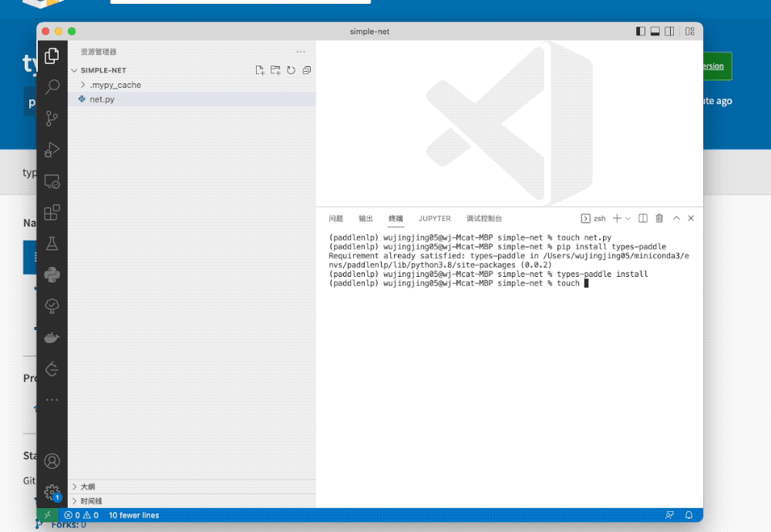Image resolution: width=771 pixels, height=532 pixels.
Task: Open the Remote Explorer view
Action: 52,181
